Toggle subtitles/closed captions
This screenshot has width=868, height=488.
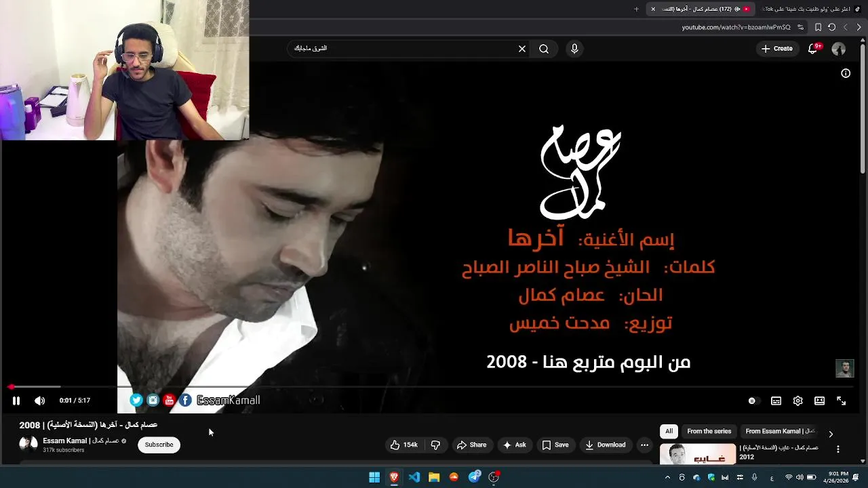coord(776,401)
